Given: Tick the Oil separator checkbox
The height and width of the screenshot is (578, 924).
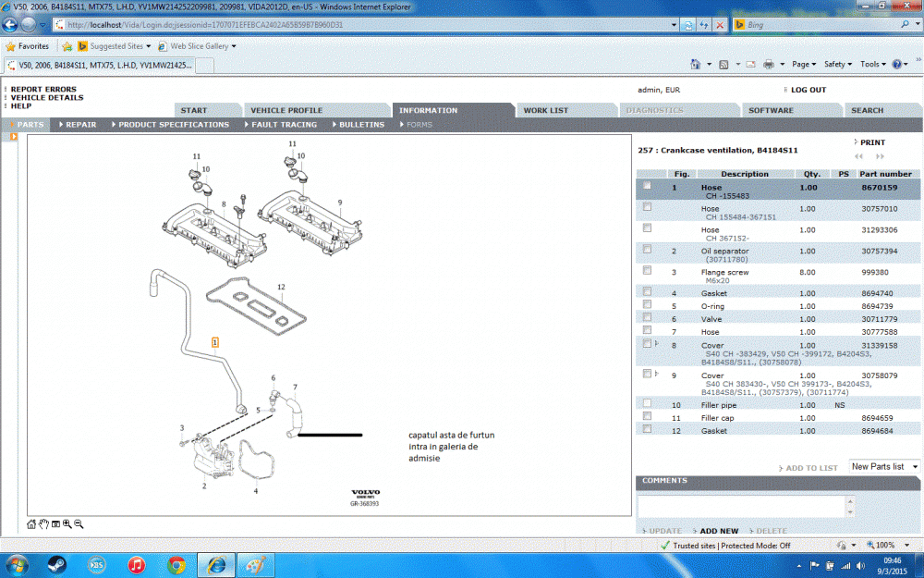Looking at the screenshot, I should click(x=647, y=249).
